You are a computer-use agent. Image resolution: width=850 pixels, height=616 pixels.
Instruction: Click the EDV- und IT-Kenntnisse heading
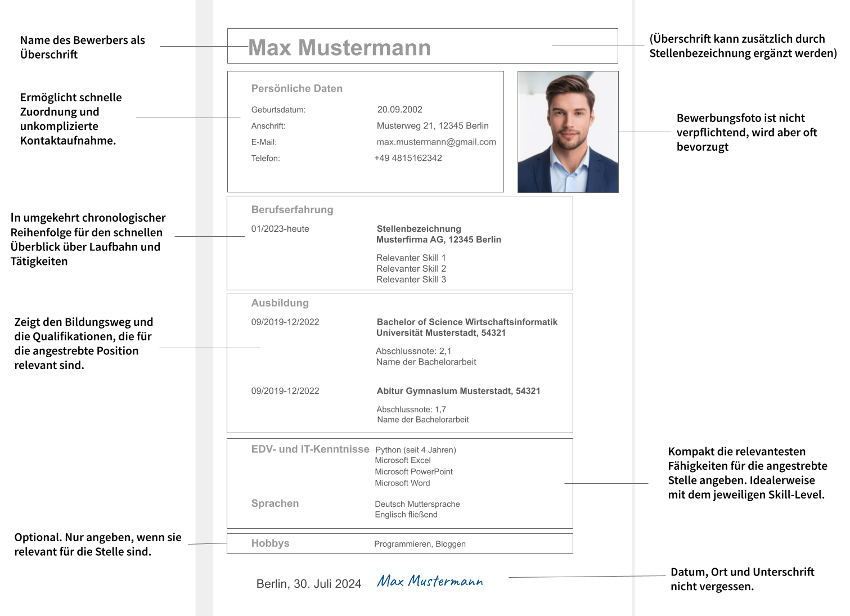click(x=310, y=449)
